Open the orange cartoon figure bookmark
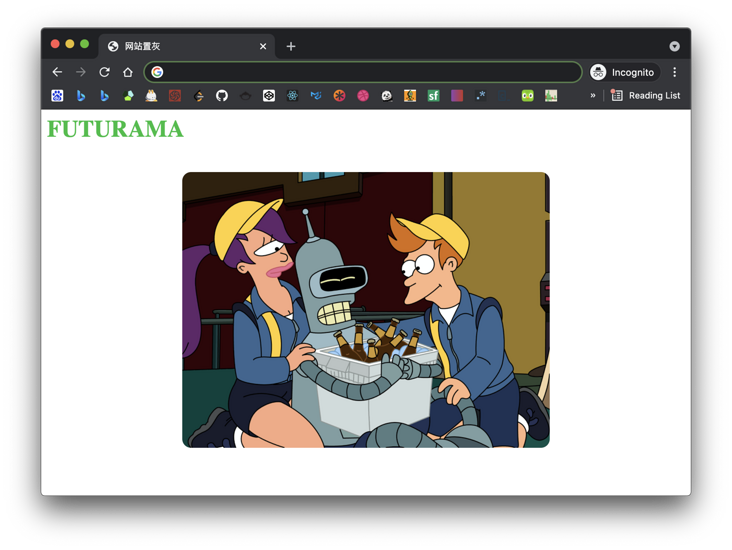 [410, 96]
